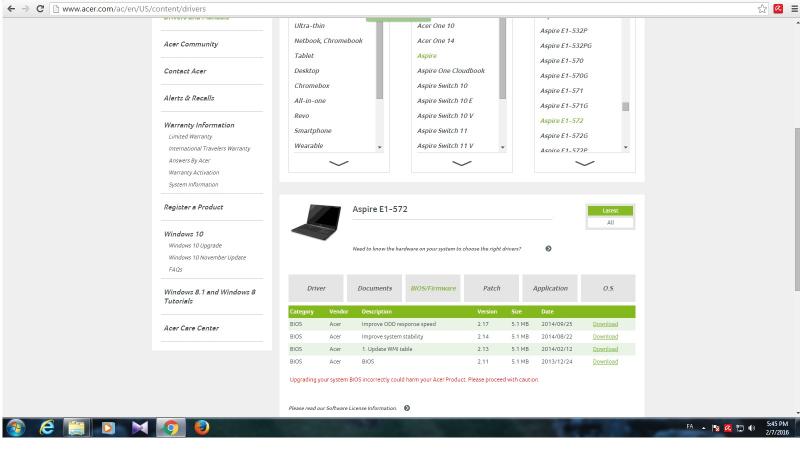Launch Internet Explorer from the taskbar
The height and width of the screenshot is (450, 800).
[x=46, y=428]
